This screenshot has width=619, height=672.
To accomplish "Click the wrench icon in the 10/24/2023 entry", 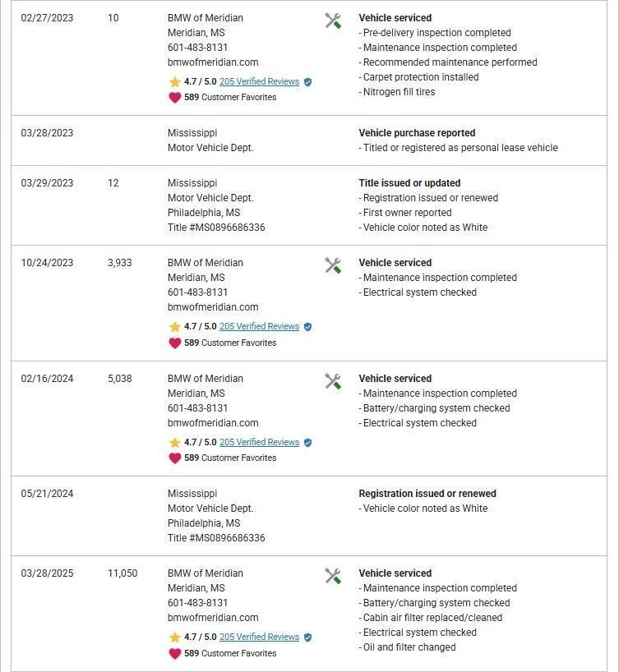I will pyautogui.click(x=333, y=266).
